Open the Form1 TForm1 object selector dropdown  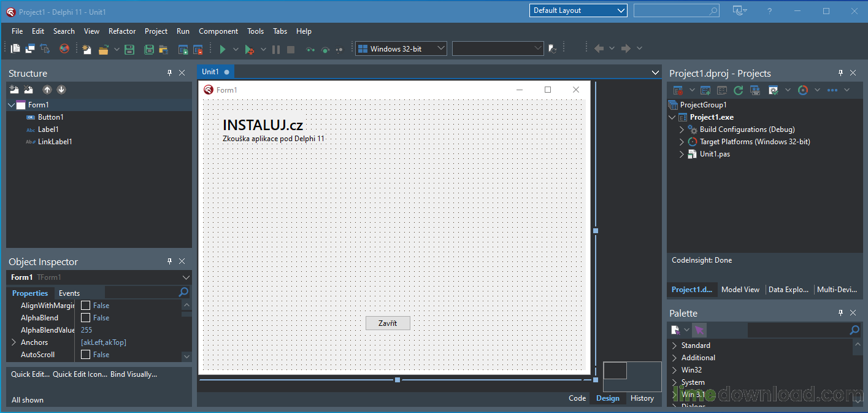(x=186, y=277)
